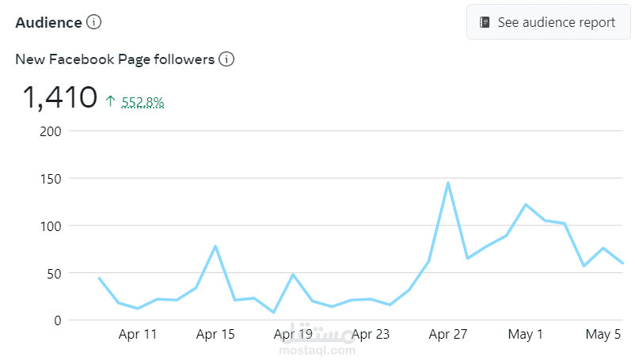
Task: Select the May 5 date label
Action: click(603, 335)
